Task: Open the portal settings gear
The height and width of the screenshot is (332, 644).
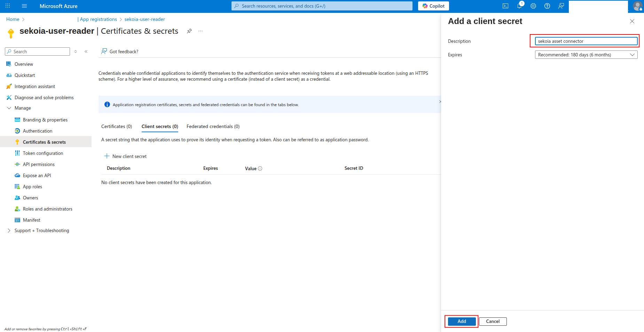Action: point(533,6)
